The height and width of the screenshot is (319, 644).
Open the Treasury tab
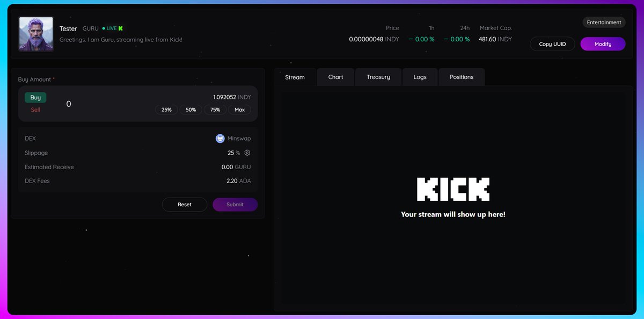(378, 77)
